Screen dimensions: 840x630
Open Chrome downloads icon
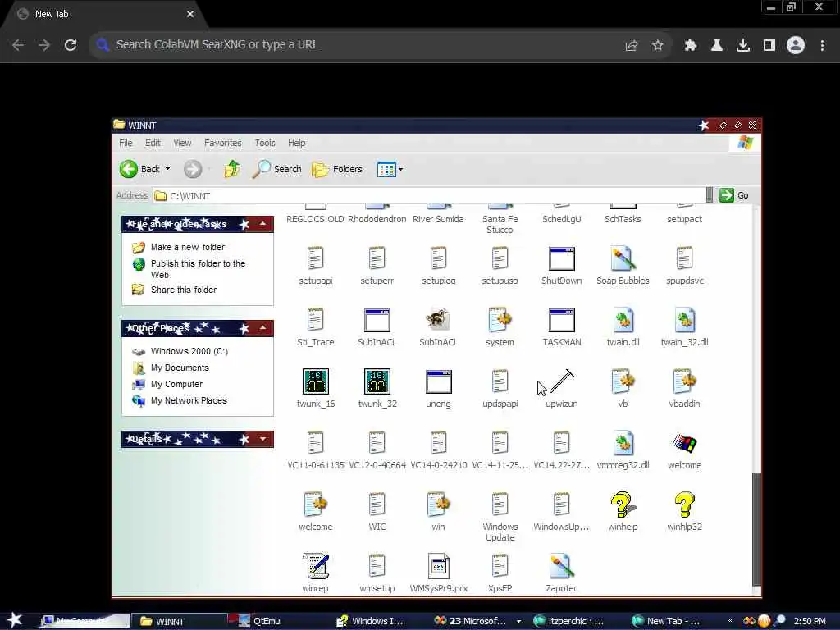tap(742, 46)
